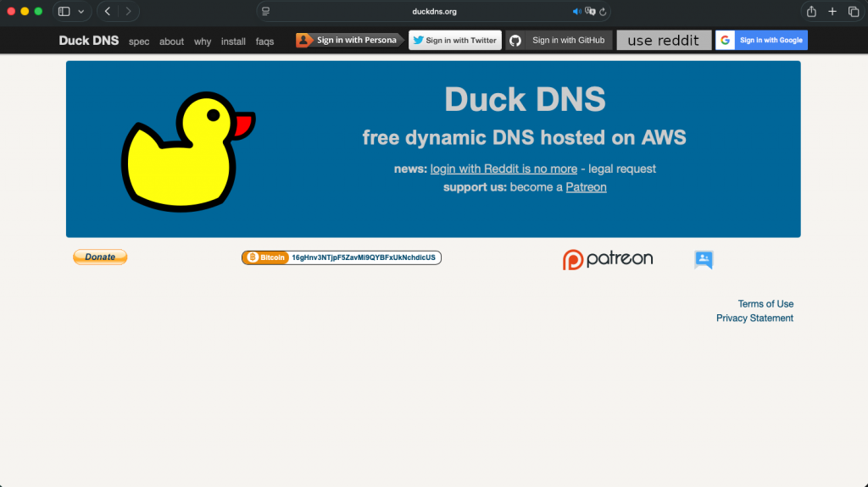Open the Patreon logo link

pyautogui.click(x=608, y=259)
